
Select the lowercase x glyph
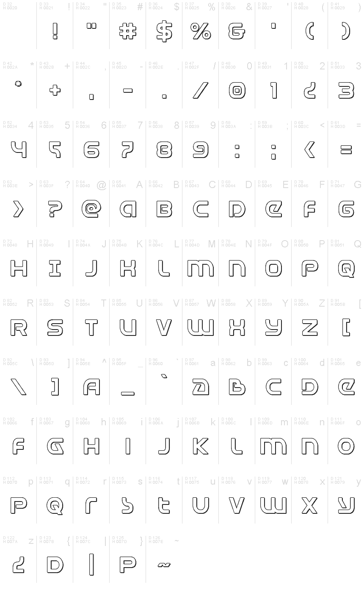310,506
